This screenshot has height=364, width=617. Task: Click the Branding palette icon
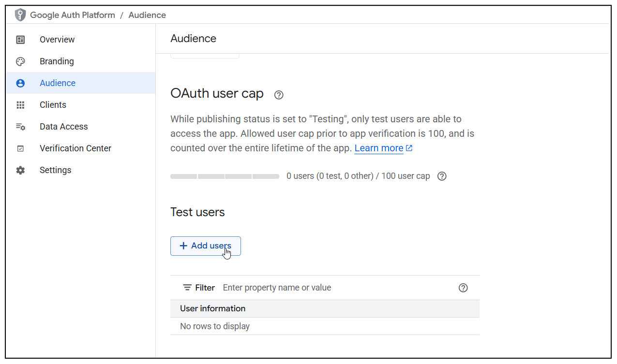coord(20,61)
